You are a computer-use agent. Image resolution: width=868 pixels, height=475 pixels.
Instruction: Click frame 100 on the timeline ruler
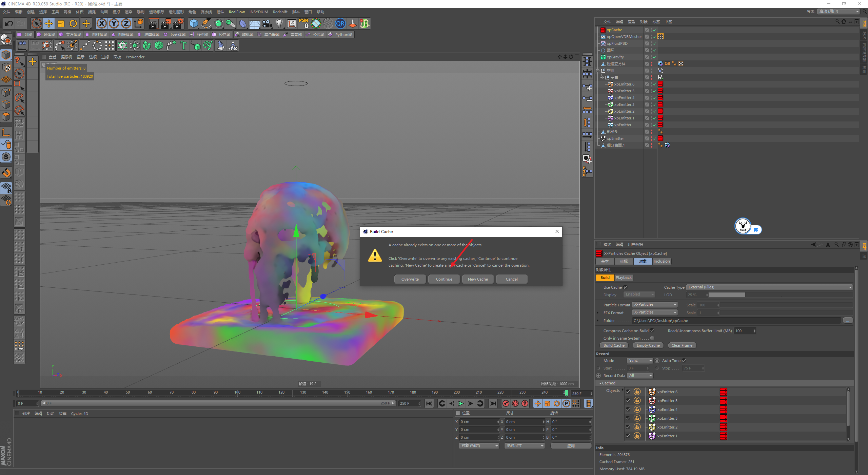[x=237, y=393]
